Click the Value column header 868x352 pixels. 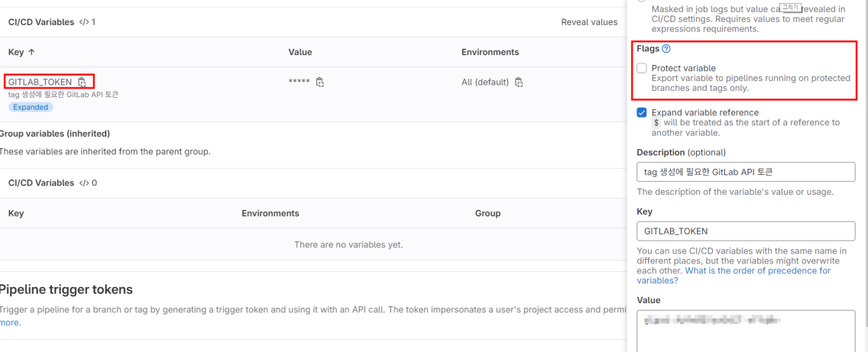pyautogui.click(x=300, y=52)
